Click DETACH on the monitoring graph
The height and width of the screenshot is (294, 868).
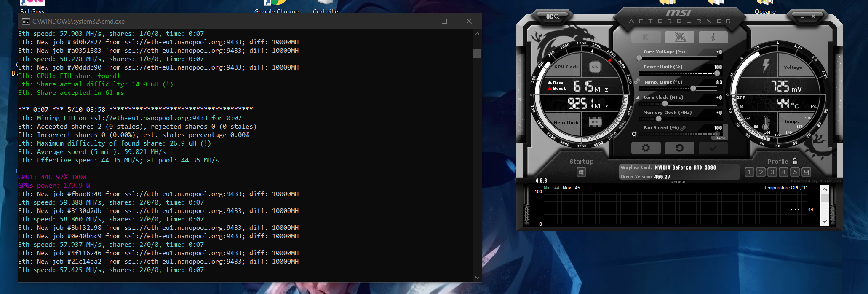[x=678, y=182]
